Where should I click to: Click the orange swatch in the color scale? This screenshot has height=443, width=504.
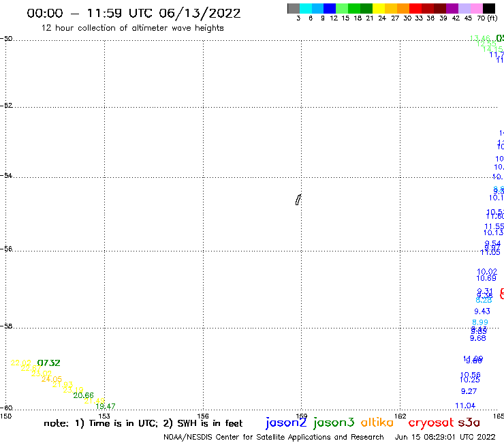click(x=403, y=9)
